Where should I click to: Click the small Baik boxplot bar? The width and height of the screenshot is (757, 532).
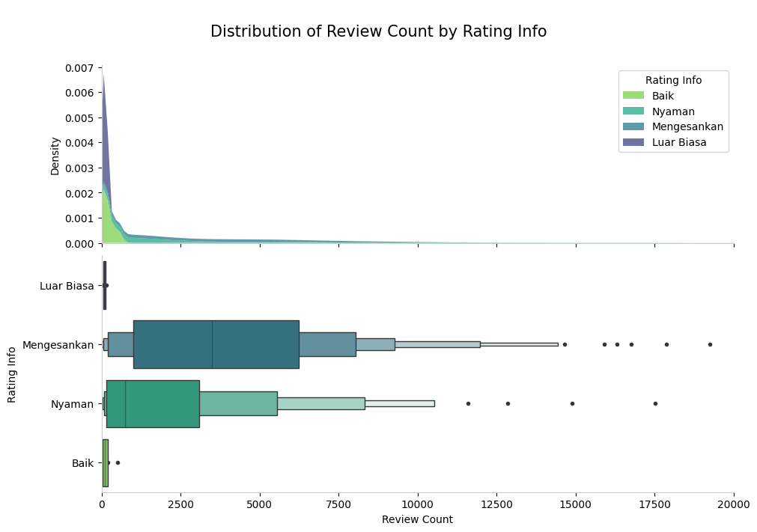tap(104, 462)
